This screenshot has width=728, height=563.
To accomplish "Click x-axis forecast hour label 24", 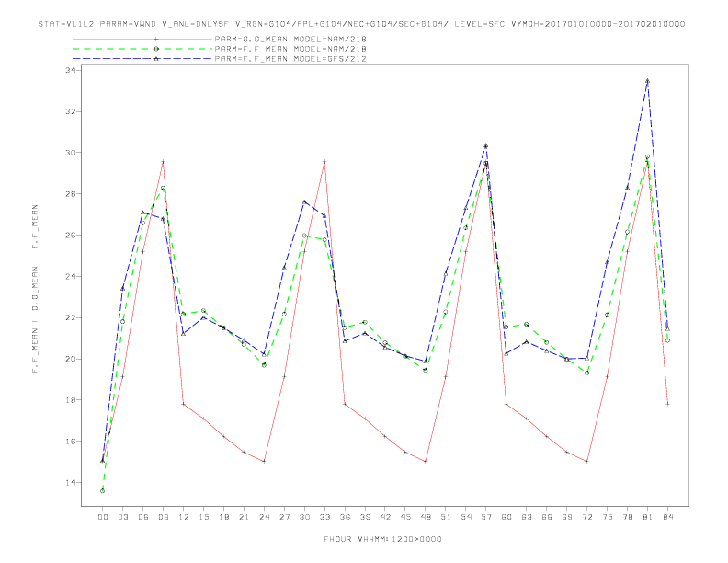I will [264, 517].
